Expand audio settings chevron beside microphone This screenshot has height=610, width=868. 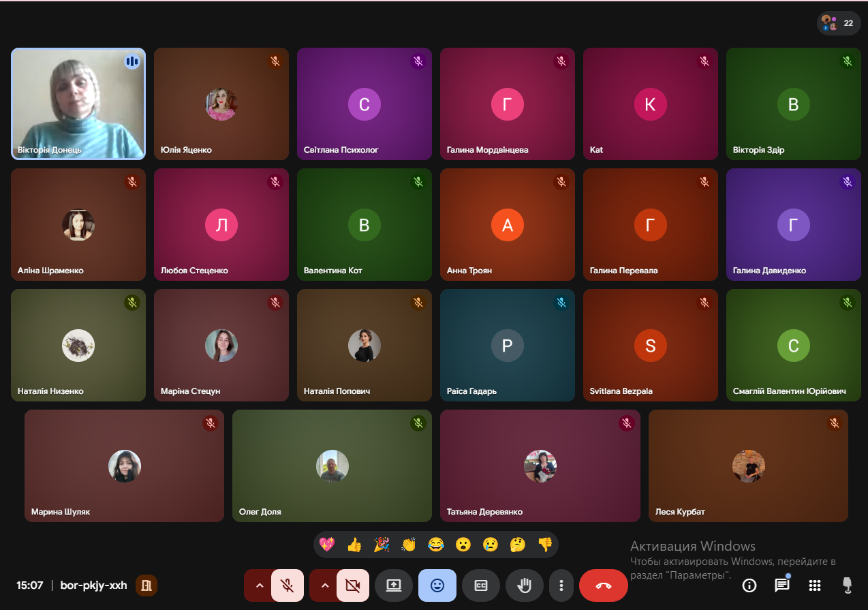pyautogui.click(x=259, y=585)
